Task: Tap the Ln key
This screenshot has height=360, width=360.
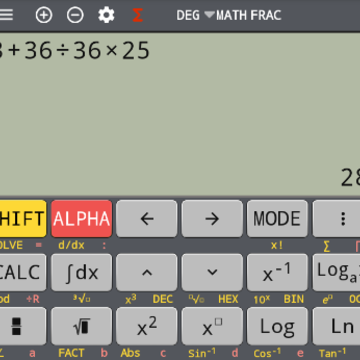Action: click(336, 326)
